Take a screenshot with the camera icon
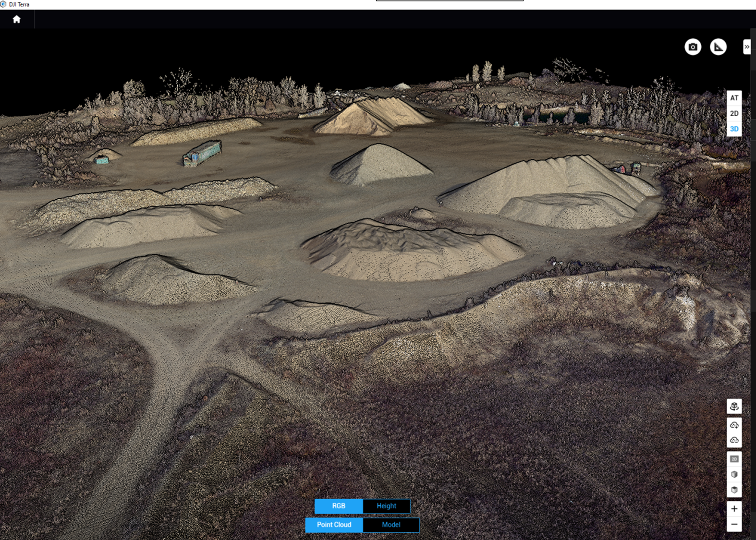The image size is (756, 540). pyautogui.click(x=693, y=47)
